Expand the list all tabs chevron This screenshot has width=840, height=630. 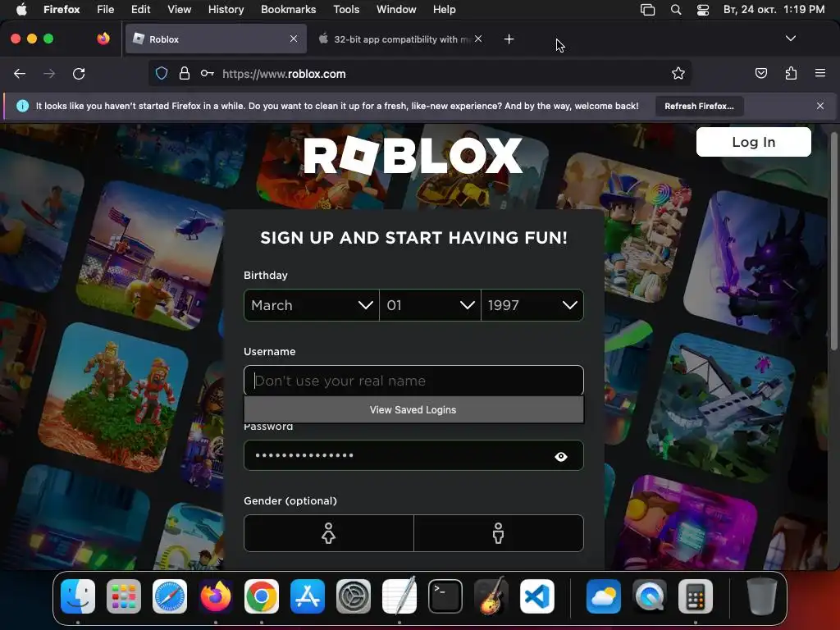(x=790, y=39)
